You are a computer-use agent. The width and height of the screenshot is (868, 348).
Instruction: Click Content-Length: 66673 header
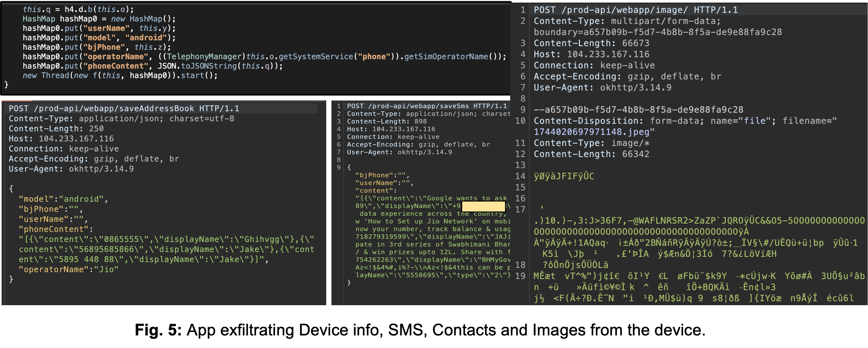point(591,43)
